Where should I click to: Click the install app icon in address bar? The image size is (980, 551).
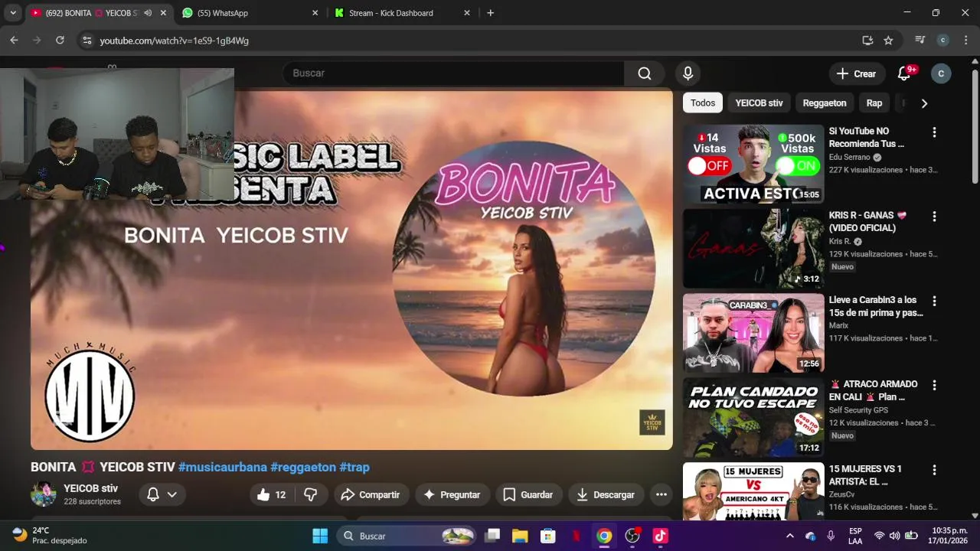click(x=867, y=41)
